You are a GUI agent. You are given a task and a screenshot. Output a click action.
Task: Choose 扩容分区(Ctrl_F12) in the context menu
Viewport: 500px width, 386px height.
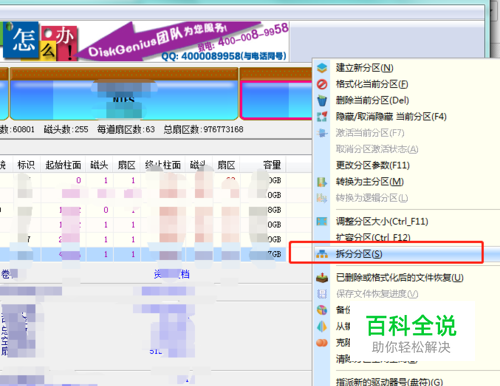[x=373, y=237]
